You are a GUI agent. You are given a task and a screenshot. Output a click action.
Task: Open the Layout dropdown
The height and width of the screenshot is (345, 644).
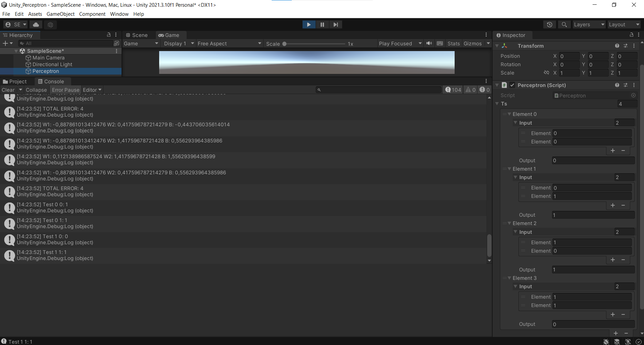624,25
